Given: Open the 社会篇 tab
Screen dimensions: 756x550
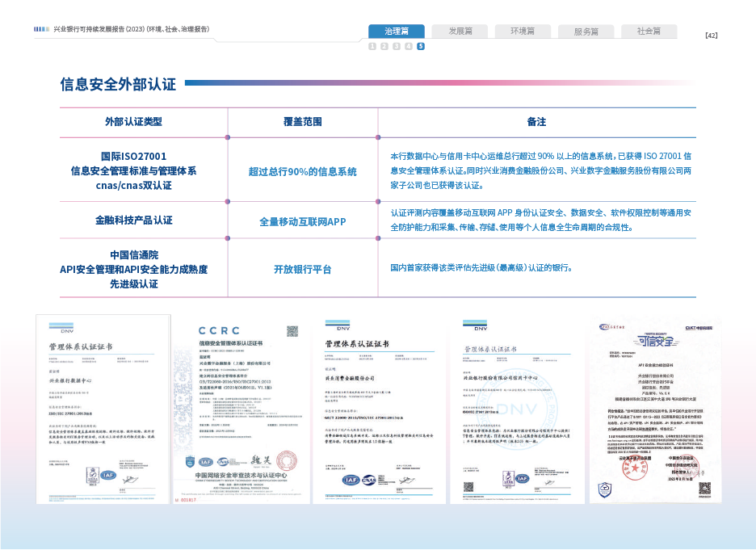Looking at the screenshot, I should (649, 31).
